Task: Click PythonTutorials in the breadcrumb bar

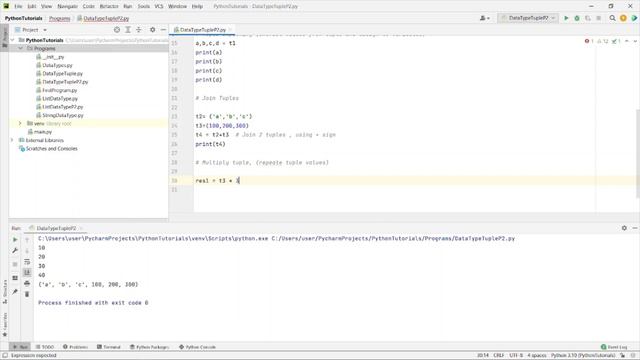Action: pos(24,18)
